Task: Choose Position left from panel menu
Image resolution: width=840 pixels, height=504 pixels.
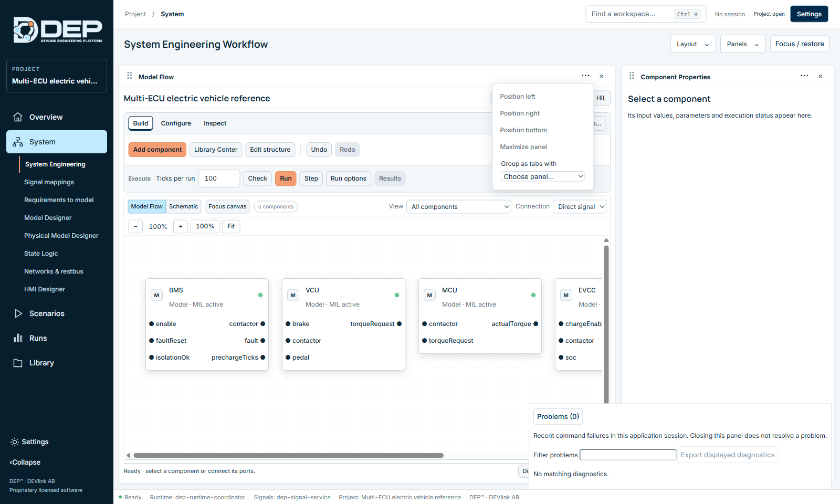Action: click(x=518, y=97)
